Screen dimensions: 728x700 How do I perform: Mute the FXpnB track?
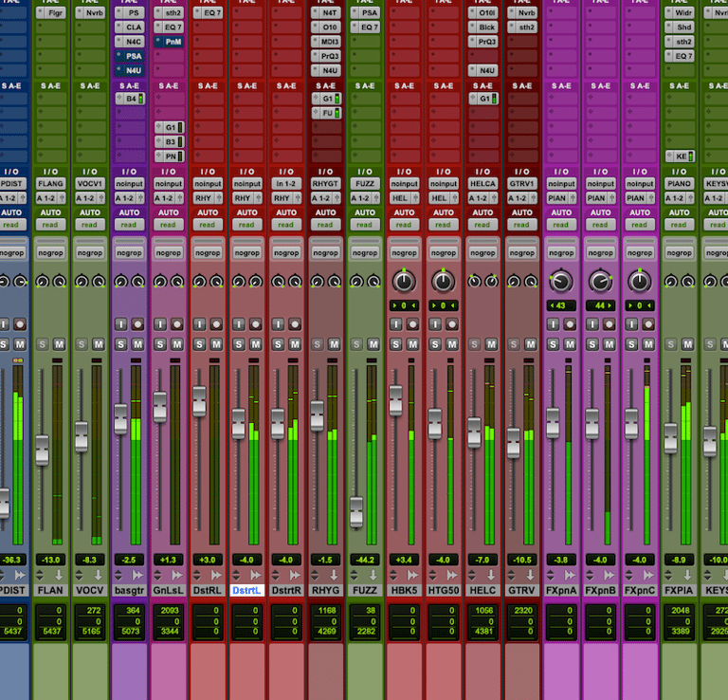(610, 344)
